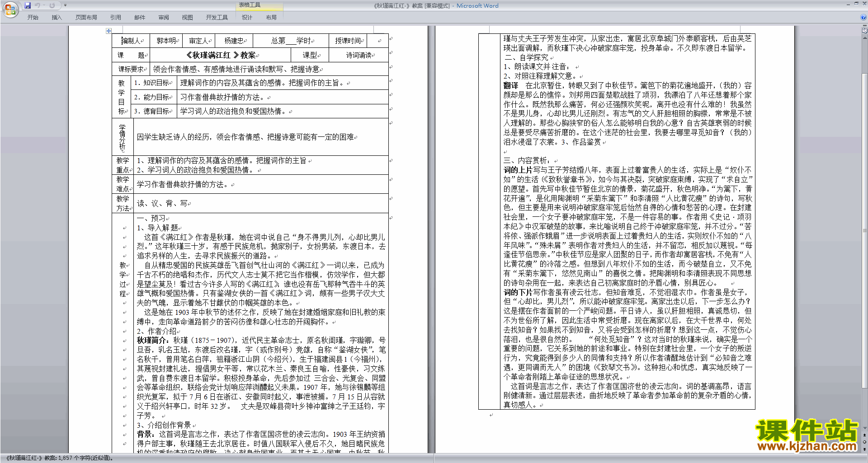Click the 学情分析 vertical label cell
This screenshot has height=463, width=868.
tap(122, 137)
